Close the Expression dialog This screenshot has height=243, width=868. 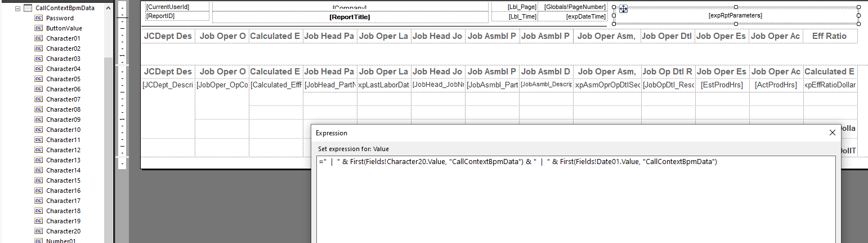833,133
